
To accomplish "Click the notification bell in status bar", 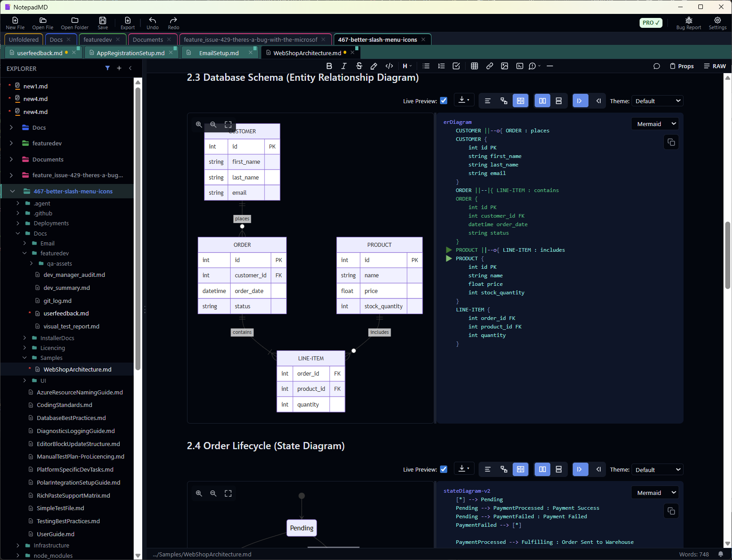I will pyautogui.click(x=721, y=554).
